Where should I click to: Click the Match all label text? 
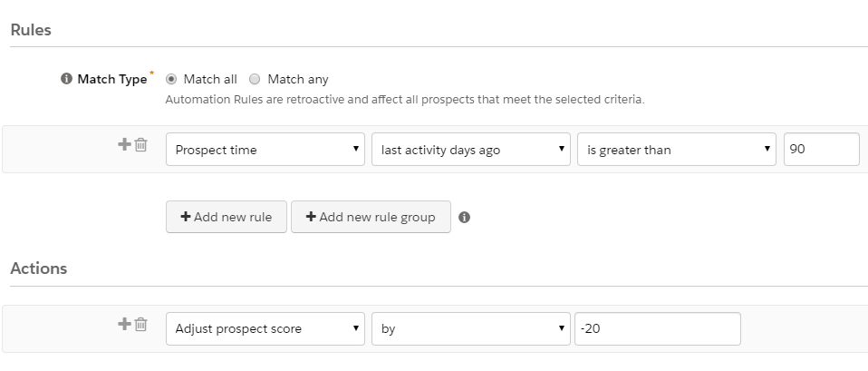click(210, 79)
